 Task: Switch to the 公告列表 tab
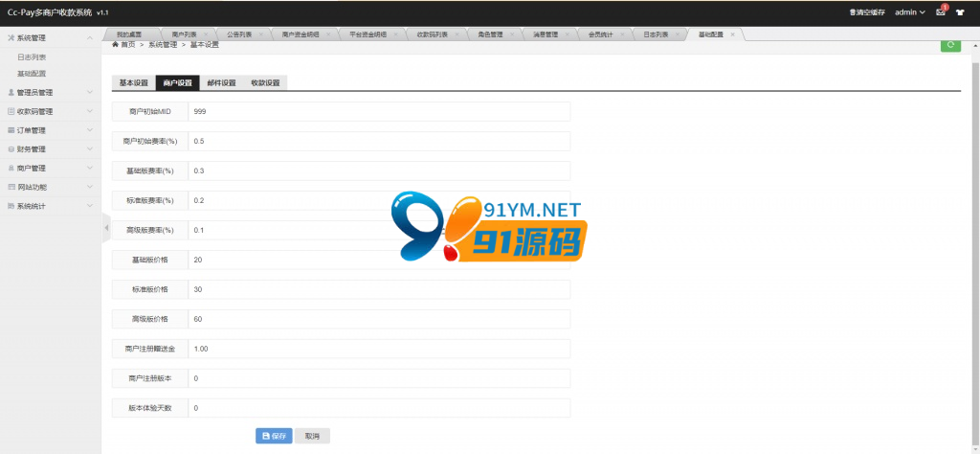pyautogui.click(x=238, y=34)
